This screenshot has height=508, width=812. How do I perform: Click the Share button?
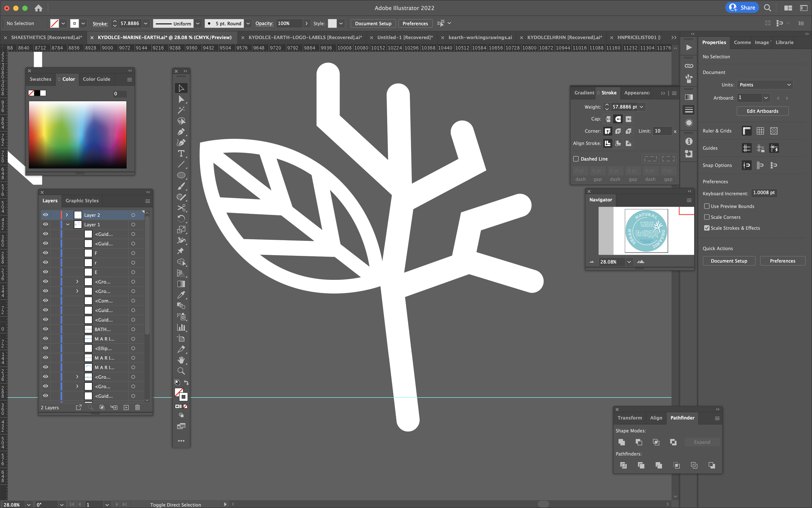point(742,8)
